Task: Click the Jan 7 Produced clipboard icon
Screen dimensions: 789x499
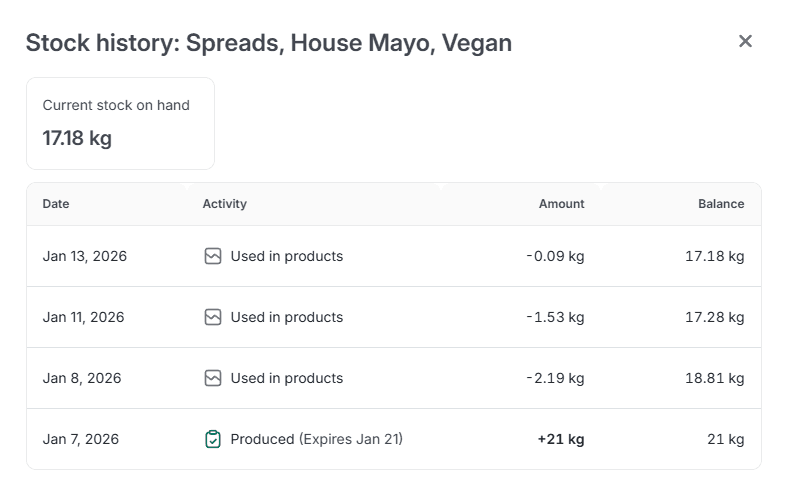Action: 212,439
